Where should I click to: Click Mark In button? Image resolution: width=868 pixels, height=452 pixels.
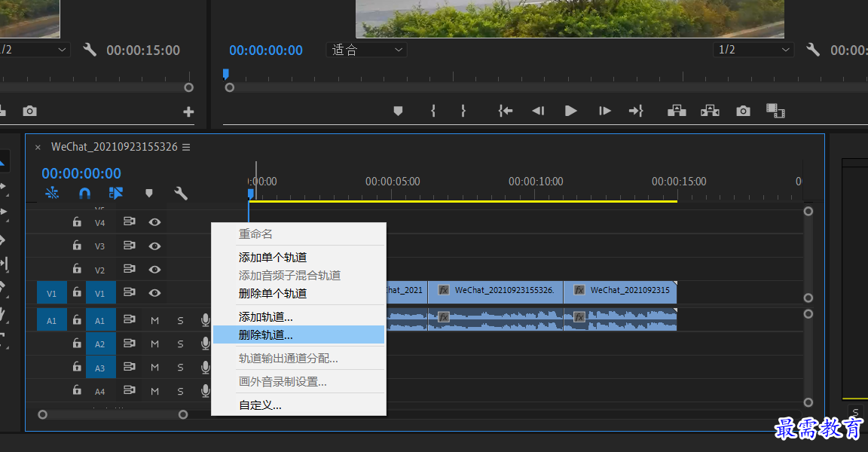click(433, 111)
